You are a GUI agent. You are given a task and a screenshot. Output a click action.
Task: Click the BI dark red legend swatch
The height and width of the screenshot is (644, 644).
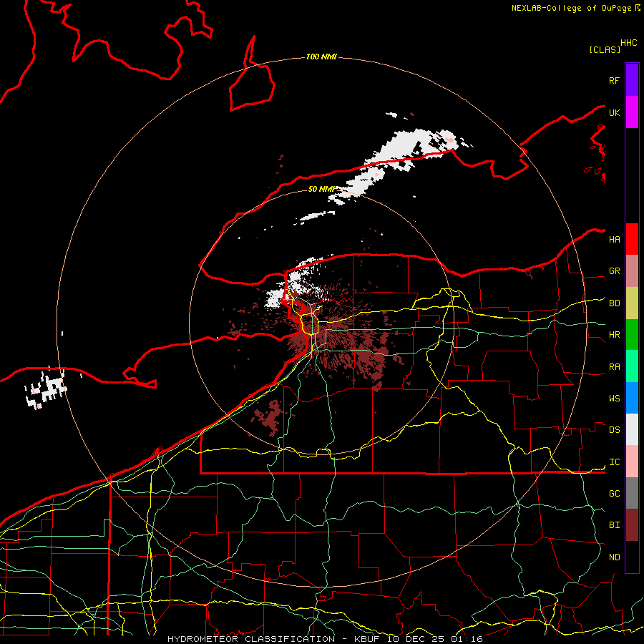click(632, 525)
